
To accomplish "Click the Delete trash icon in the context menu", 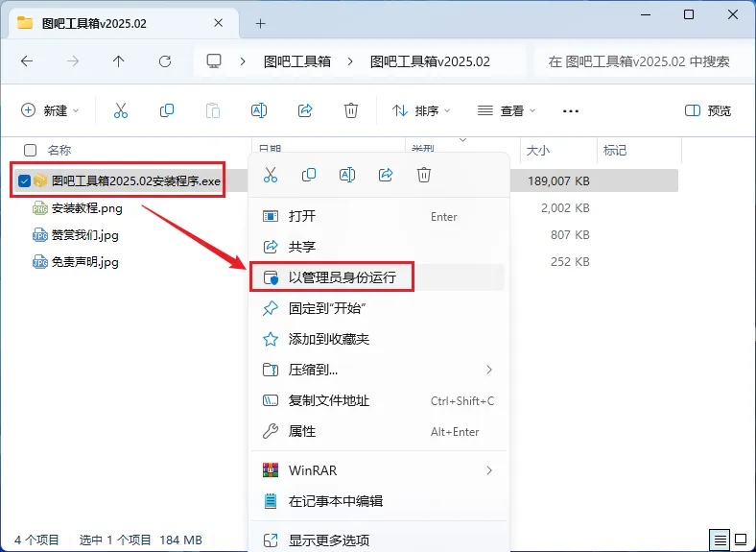I will point(424,175).
